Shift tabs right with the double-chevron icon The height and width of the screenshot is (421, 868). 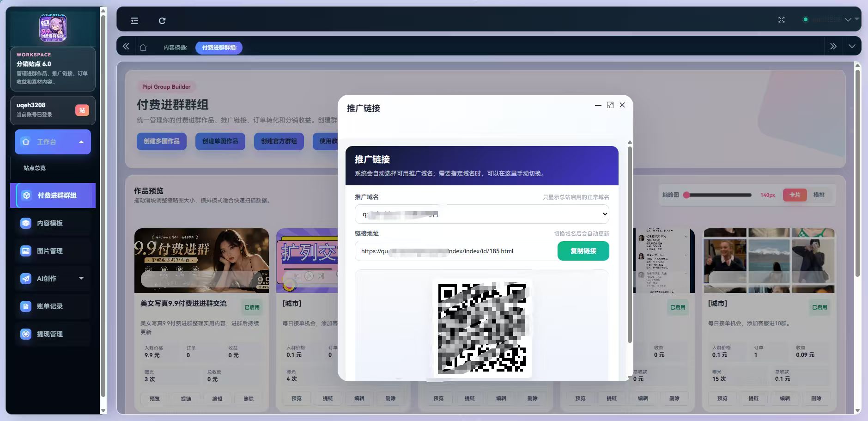pos(833,46)
